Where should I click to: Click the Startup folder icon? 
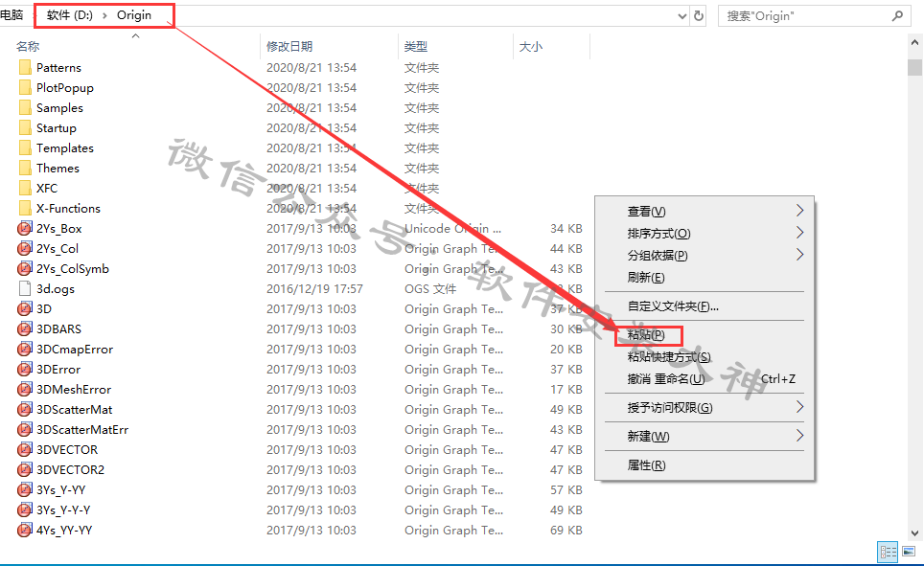pos(25,127)
